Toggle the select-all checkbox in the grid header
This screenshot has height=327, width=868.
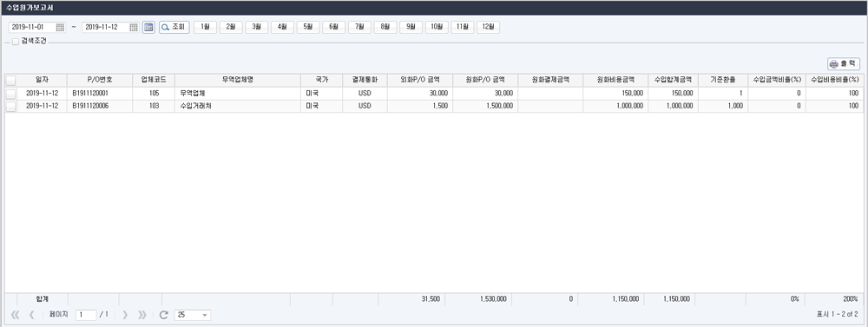[10, 80]
